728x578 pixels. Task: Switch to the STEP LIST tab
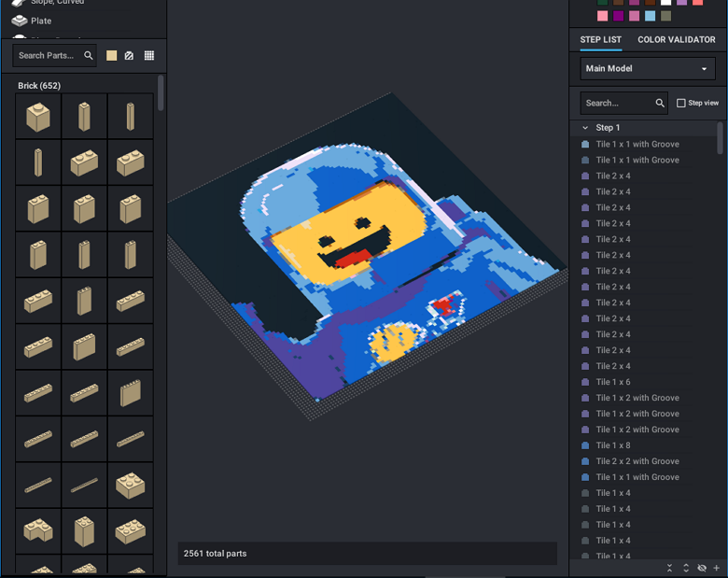[600, 40]
